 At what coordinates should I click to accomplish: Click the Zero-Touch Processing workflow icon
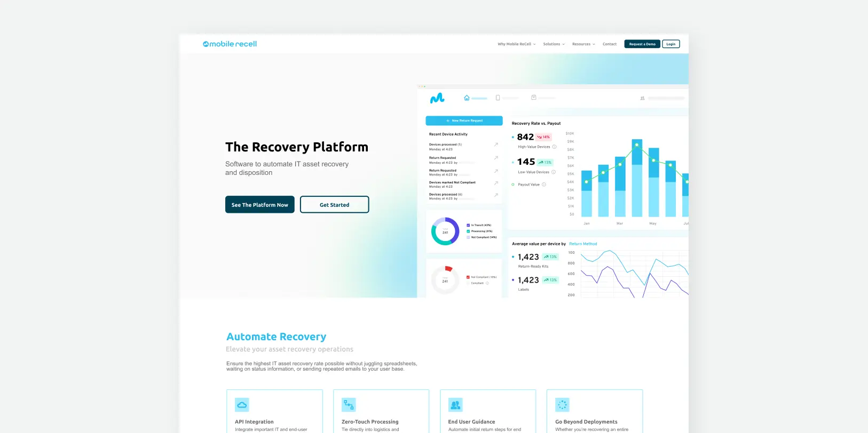point(349,405)
